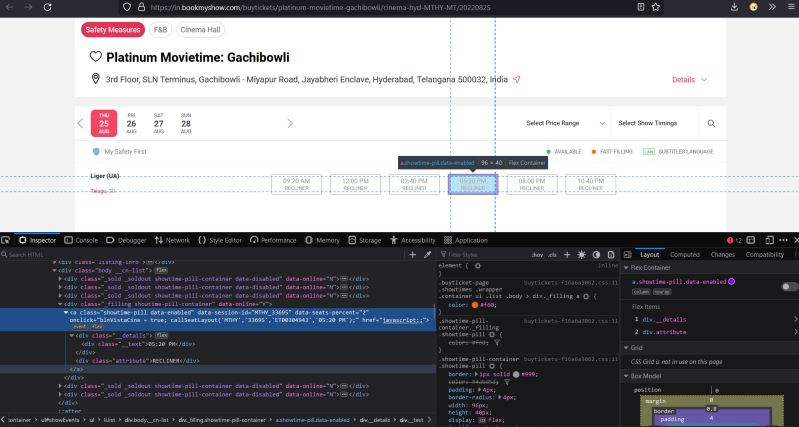
Task: Switch to the Console tab
Action: [x=81, y=240]
